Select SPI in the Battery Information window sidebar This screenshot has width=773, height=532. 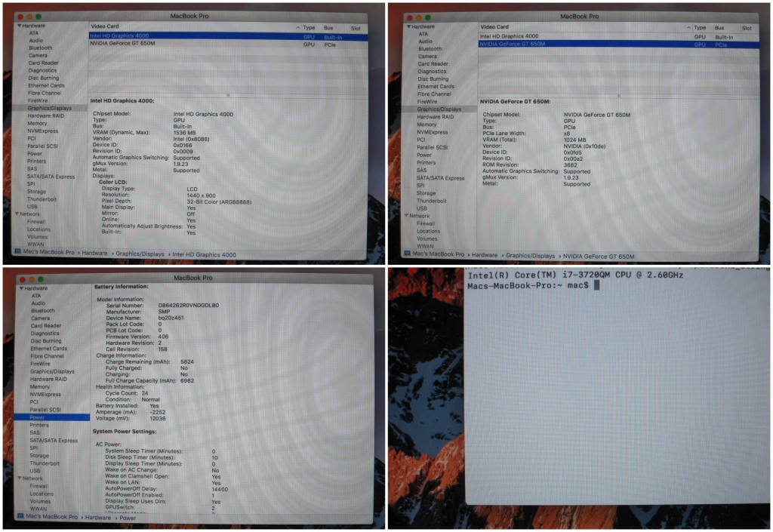coord(33,447)
